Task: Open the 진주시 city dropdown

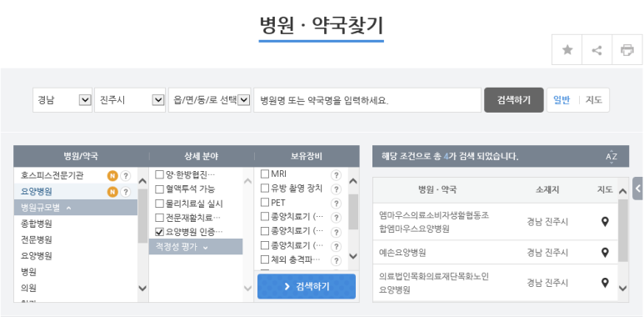Action: pyautogui.click(x=130, y=100)
